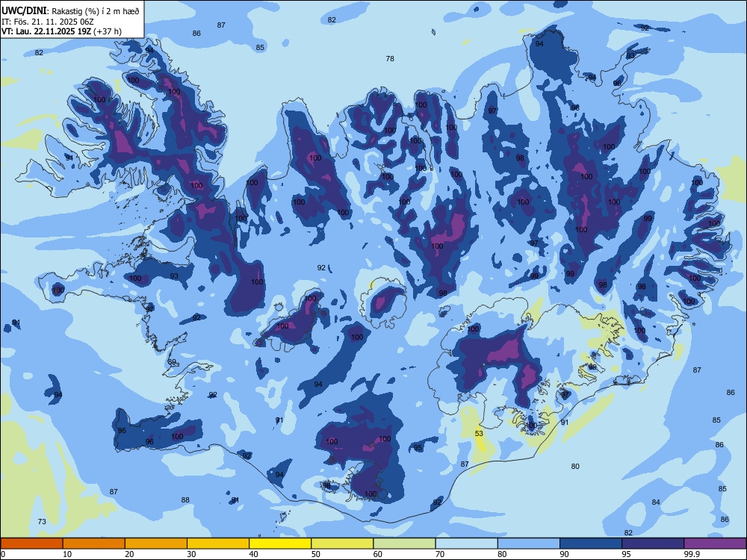Click the bright yellow 40–50 legend swatch
This screenshot has width=747, height=560.
(x=280, y=544)
